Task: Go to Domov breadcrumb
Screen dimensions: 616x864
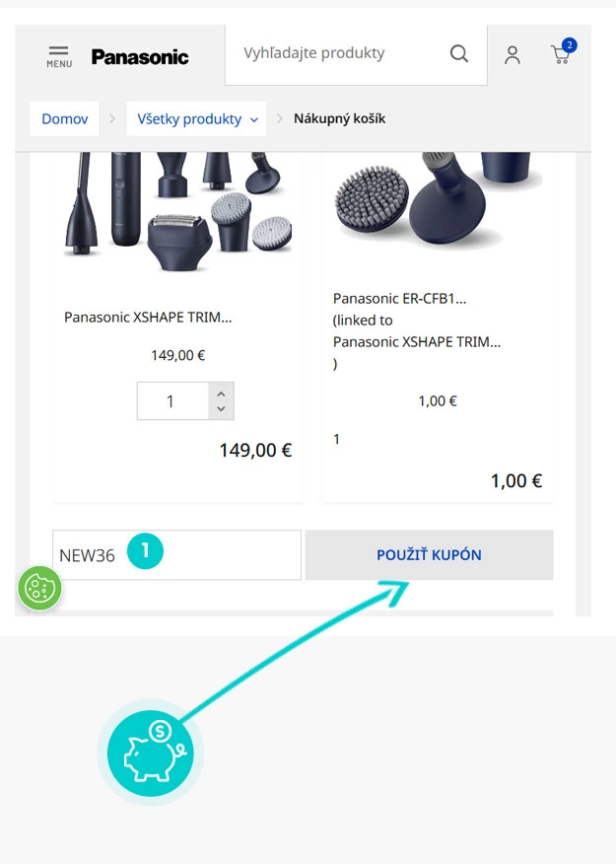Action: coord(64,119)
